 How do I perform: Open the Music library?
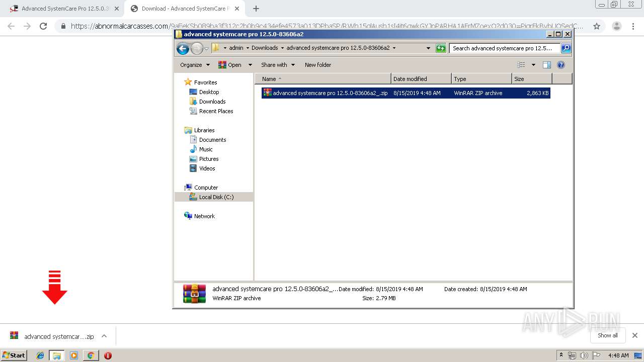[x=206, y=149]
